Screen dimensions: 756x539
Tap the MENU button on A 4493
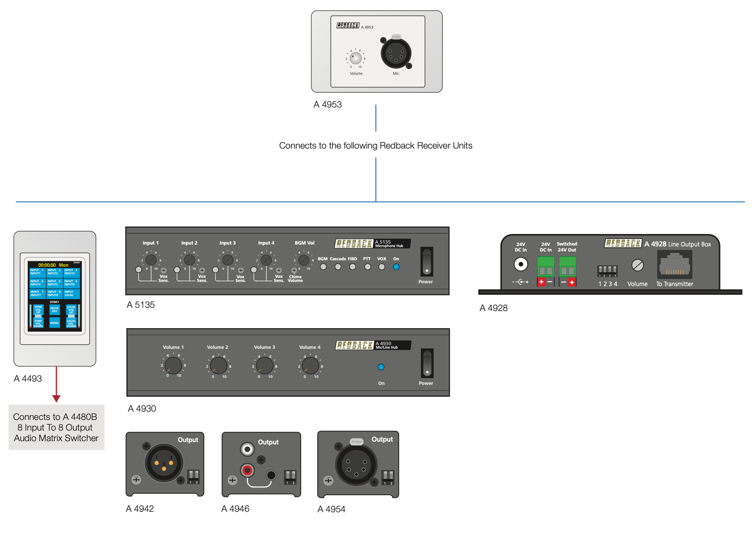pos(54,323)
